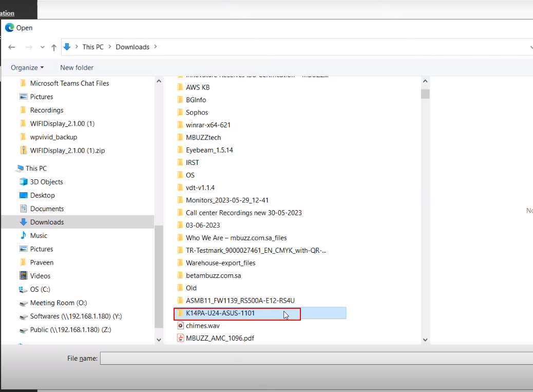Image resolution: width=533 pixels, height=392 pixels.
Task: Open the Organize dropdown menu
Action: pos(27,67)
